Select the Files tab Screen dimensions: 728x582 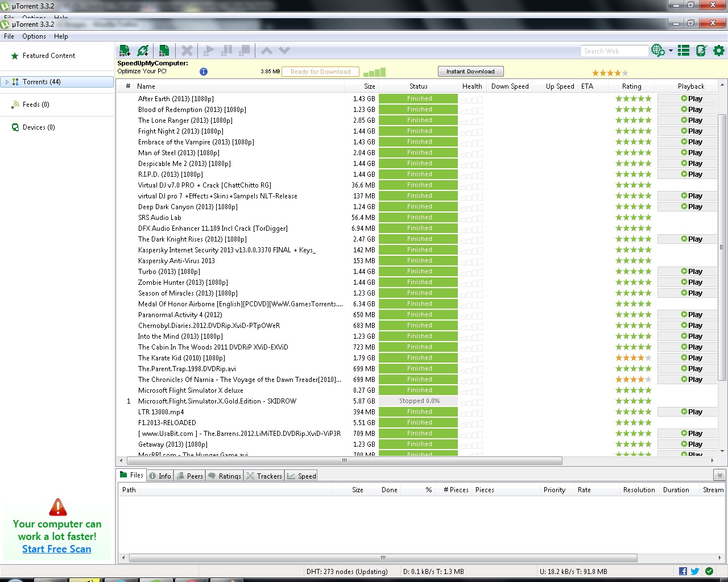[x=131, y=475]
